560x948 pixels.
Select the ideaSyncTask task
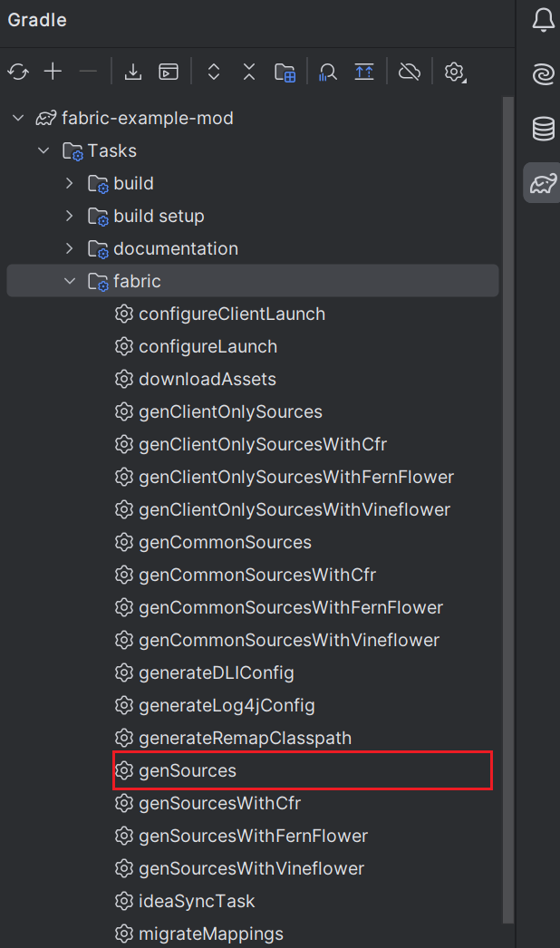point(197,902)
